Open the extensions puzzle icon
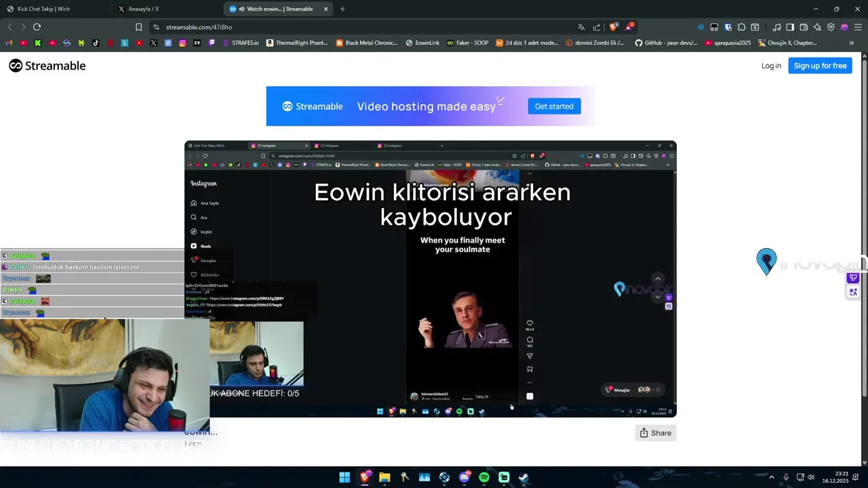Screen dimensions: 868x488 pyautogui.click(x=741, y=27)
